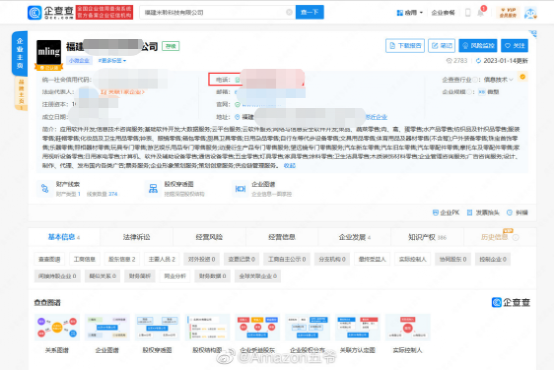Open the 附近企业 link after the address
This screenshot has width=554, height=370.
click(x=376, y=117)
